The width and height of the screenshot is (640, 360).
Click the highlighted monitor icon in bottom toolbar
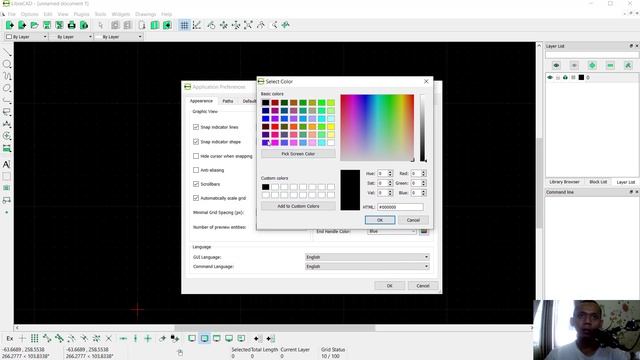204,338
